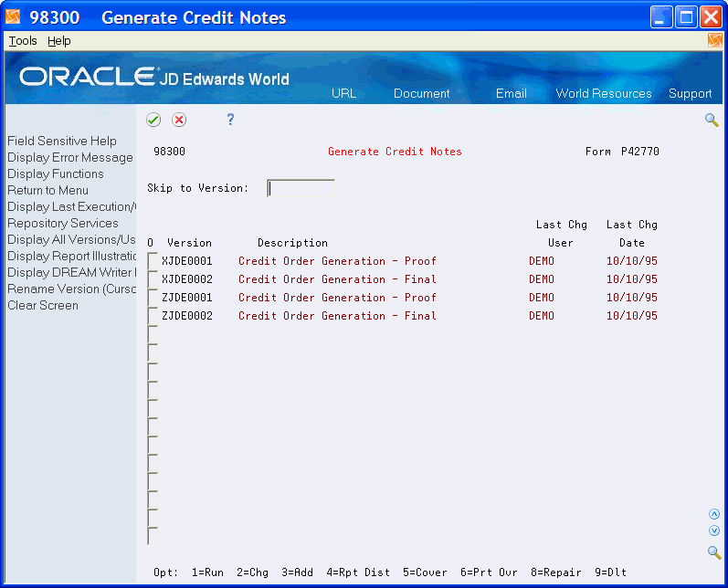728x588 pixels.
Task: Click version name ZJDE0002
Action: tap(187, 316)
